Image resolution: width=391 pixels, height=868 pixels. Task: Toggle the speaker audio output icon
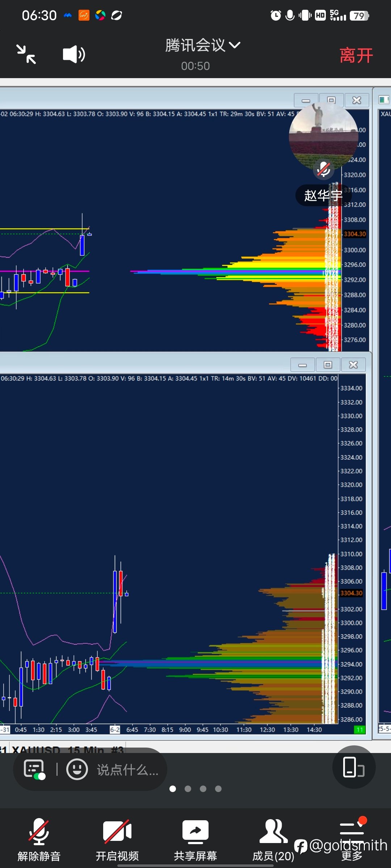(x=74, y=55)
